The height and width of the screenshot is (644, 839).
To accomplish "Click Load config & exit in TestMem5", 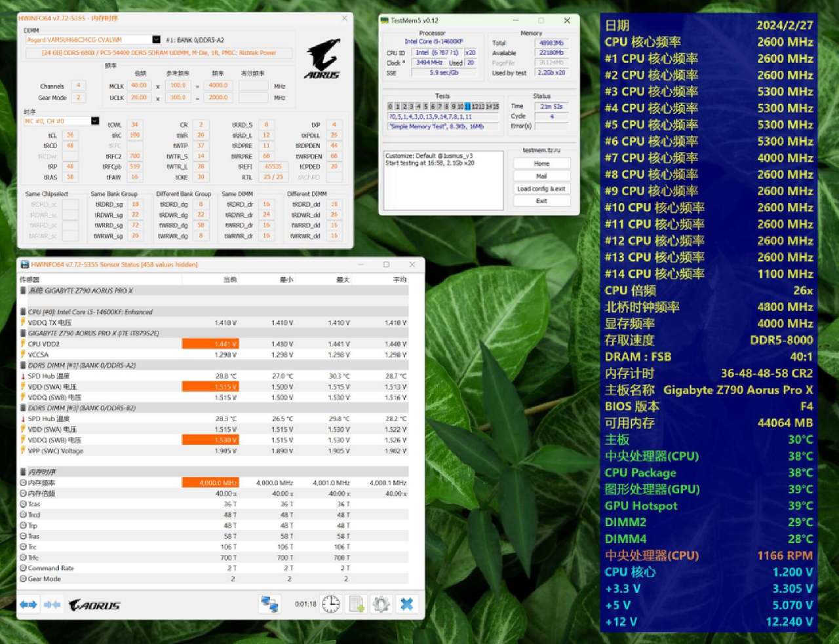I will pyautogui.click(x=541, y=189).
